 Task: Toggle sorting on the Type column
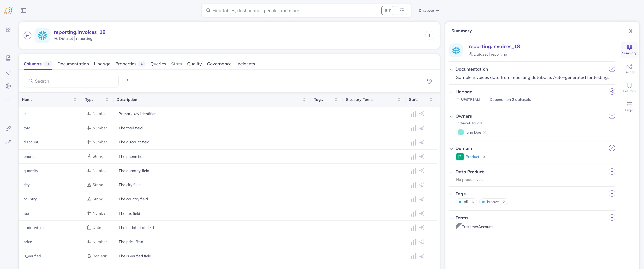(107, 99)
